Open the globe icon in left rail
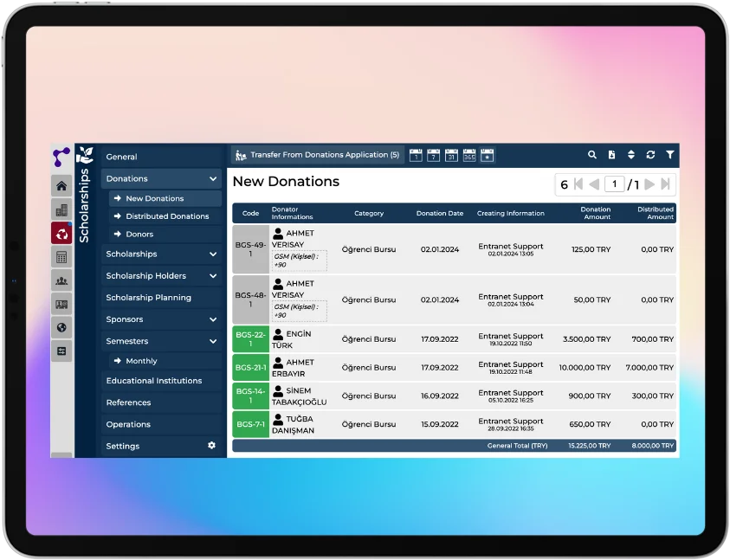This screenshot has width=730, height=560. 61,327
